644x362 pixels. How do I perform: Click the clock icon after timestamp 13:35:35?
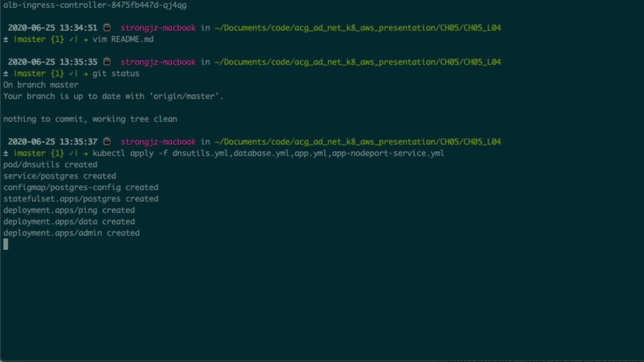pos(107,62)
